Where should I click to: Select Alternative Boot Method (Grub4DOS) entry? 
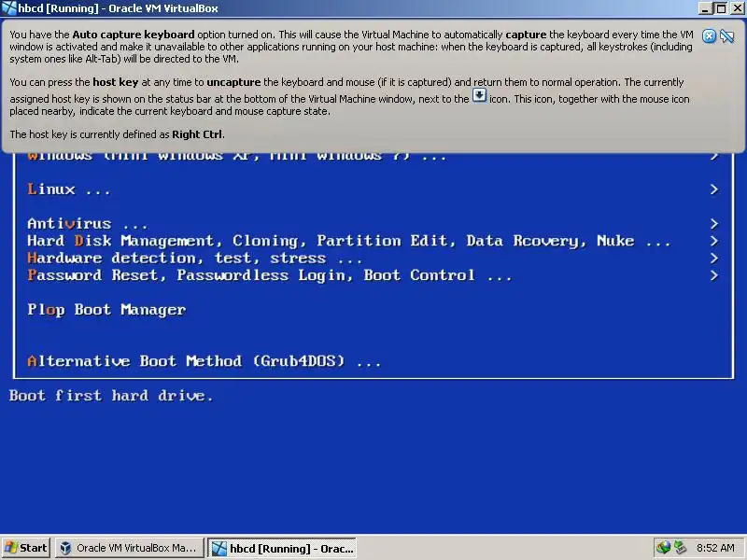204,361
